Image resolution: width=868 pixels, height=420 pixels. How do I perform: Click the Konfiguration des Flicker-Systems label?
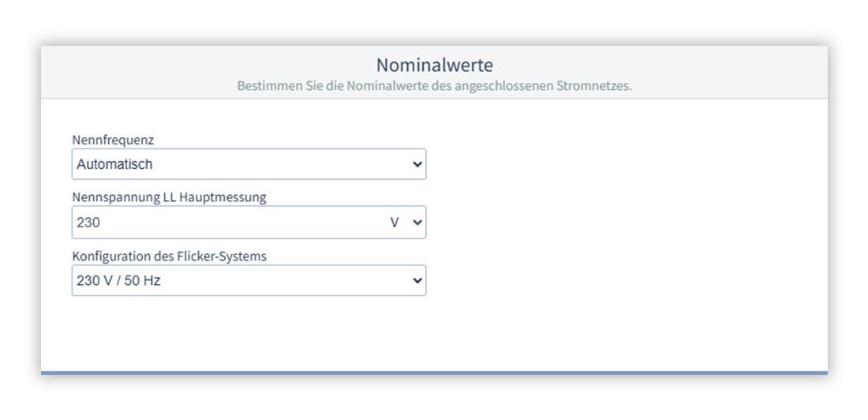(169, 256)
